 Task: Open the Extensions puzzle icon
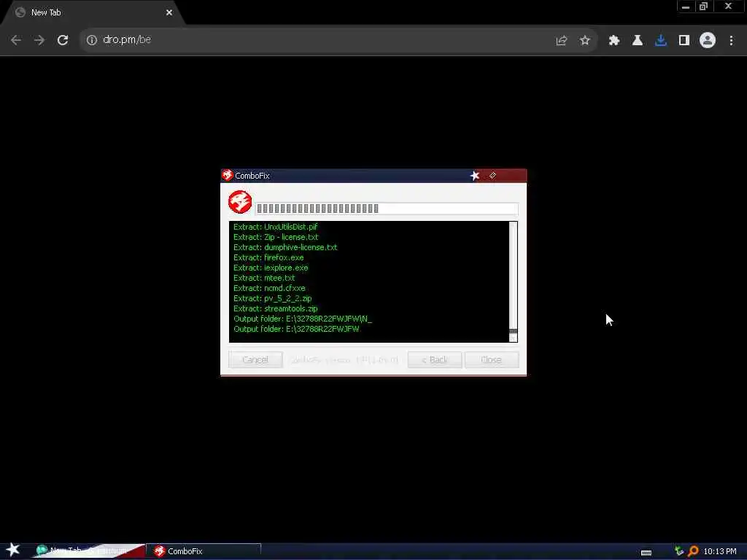(x=614, y=41)
